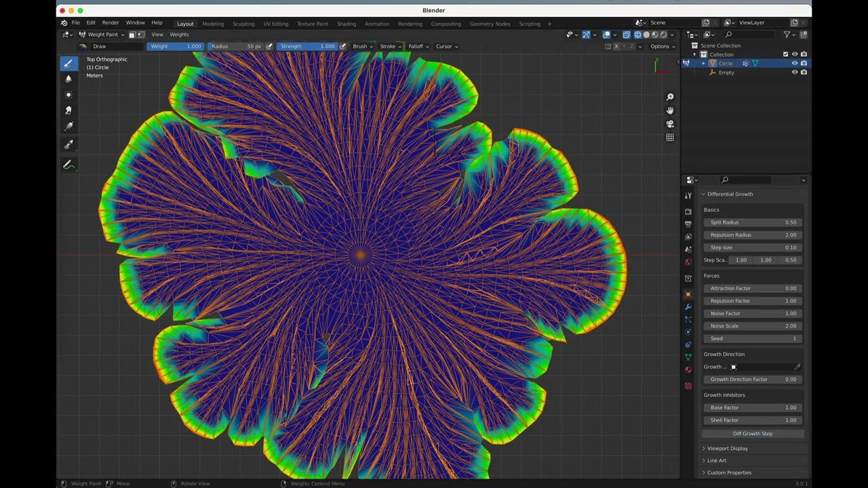This screenshot has width=868, height=488.
Task: Select the Gradient weight tool
Action: pos(68,126)
